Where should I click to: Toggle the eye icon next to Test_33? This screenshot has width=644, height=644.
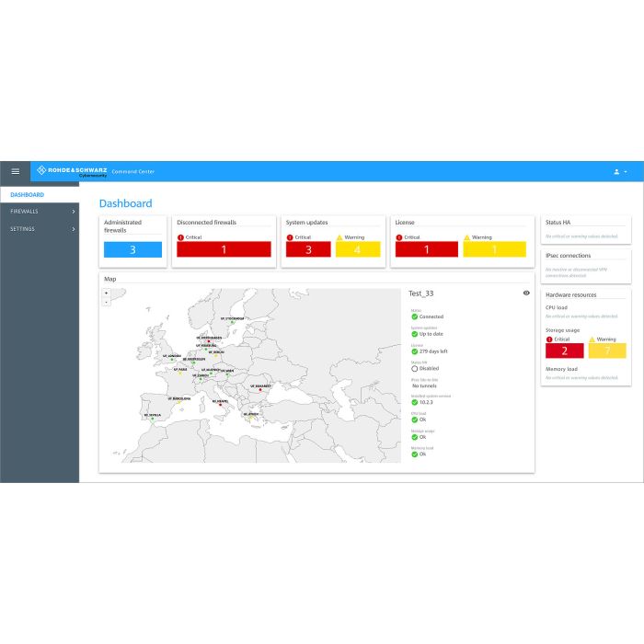pos(526,293)
